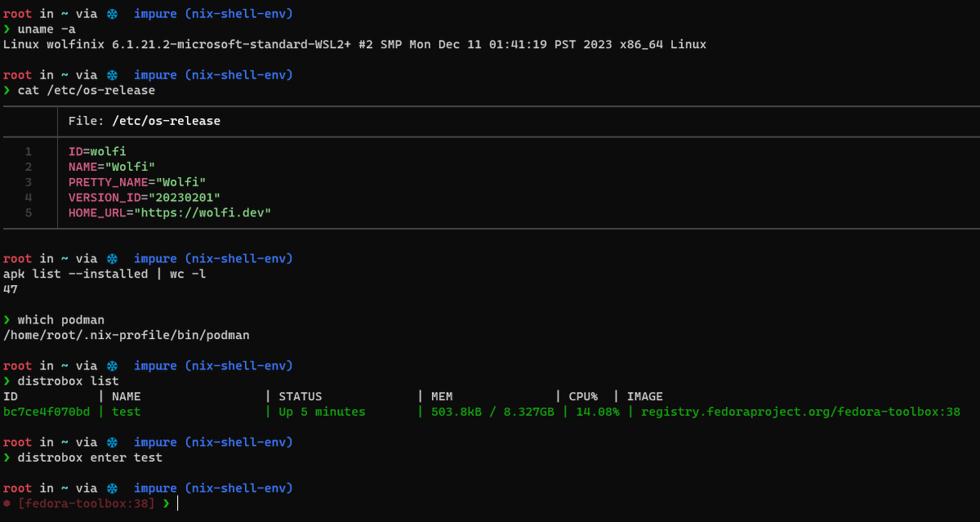
Task: Click the HOME_URL https://wolfi.dev value
Action: pos(203,213)
